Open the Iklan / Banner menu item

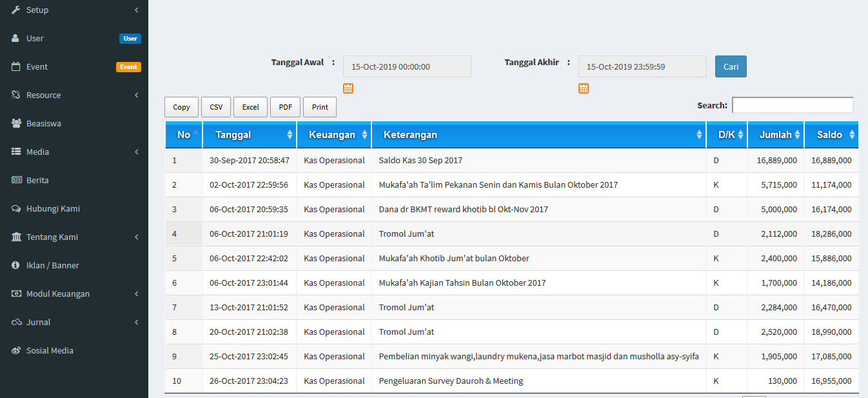(x=74, y=265)
